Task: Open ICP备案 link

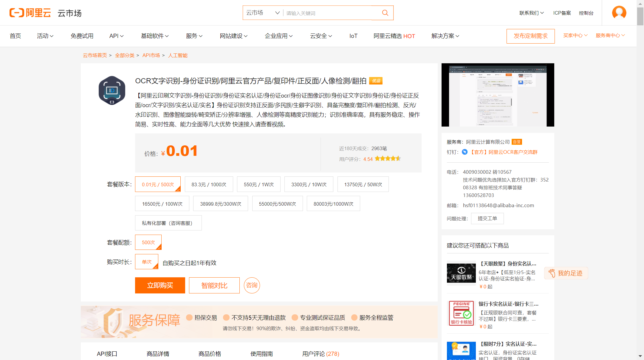Action: 562,13
